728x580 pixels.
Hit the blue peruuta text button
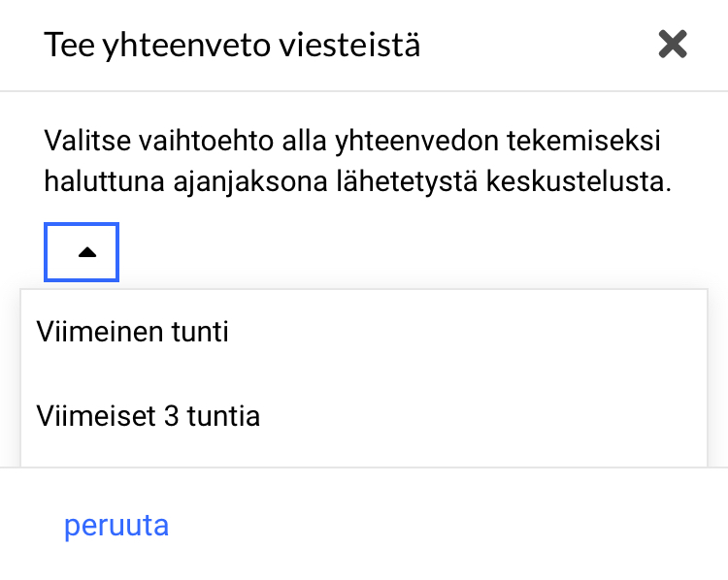(x=116, y=525)
